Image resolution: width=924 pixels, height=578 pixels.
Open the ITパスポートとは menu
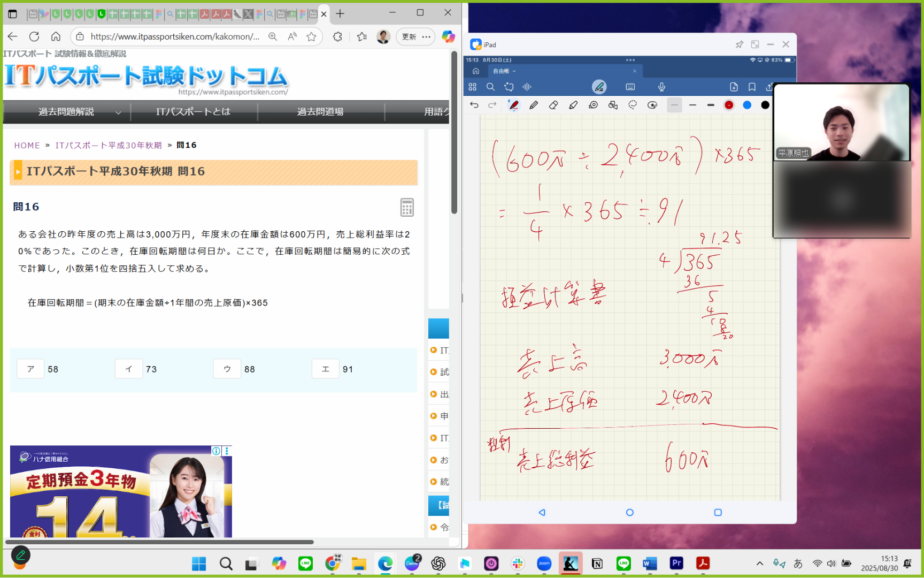click(x=193, y=112)
